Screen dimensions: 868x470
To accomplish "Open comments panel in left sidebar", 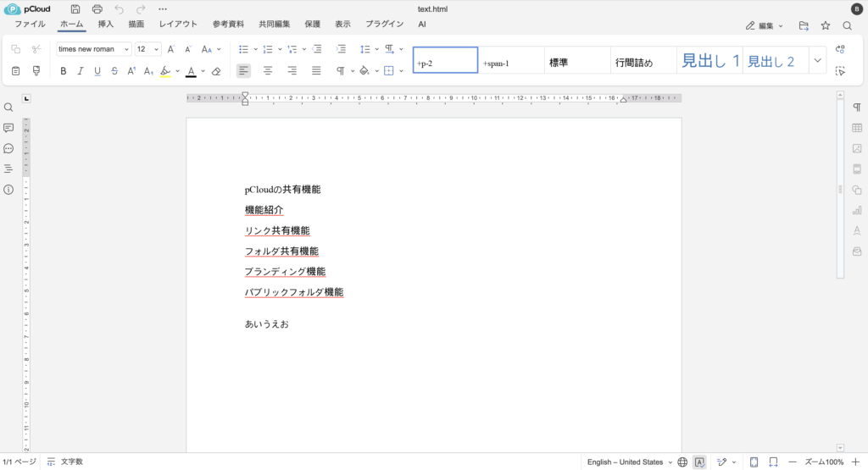I will tap(8, 128).
